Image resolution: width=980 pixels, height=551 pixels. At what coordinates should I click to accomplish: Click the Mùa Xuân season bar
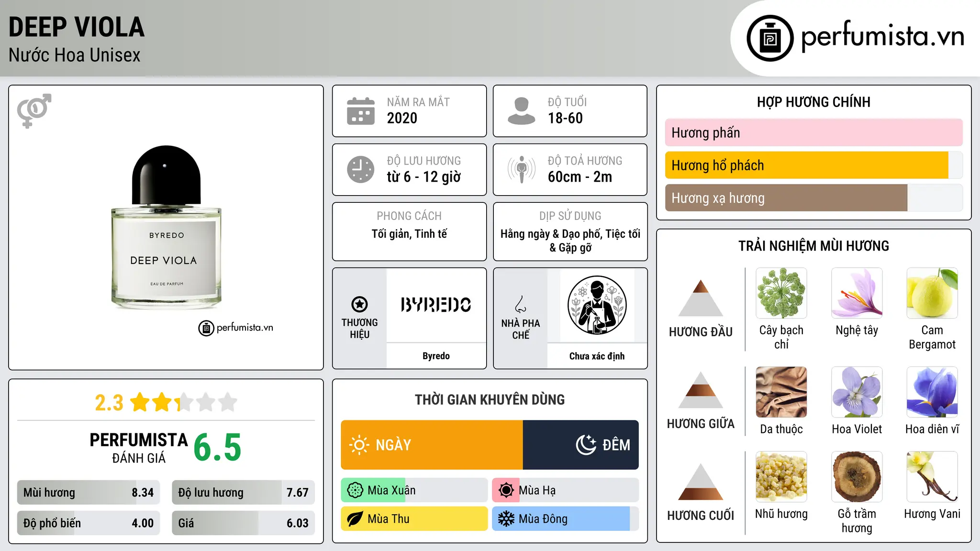tap(414, 490)
